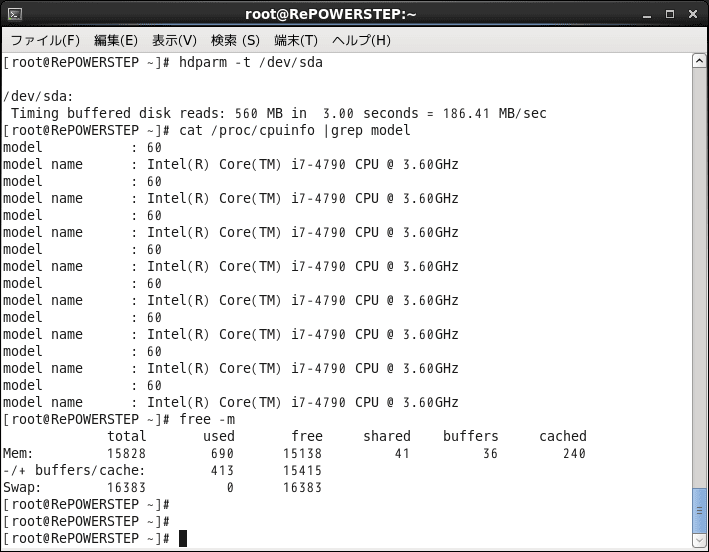This screenshot has height=552, width=709.
Task: Click the 'cached' column header
Action: (562, 436)
